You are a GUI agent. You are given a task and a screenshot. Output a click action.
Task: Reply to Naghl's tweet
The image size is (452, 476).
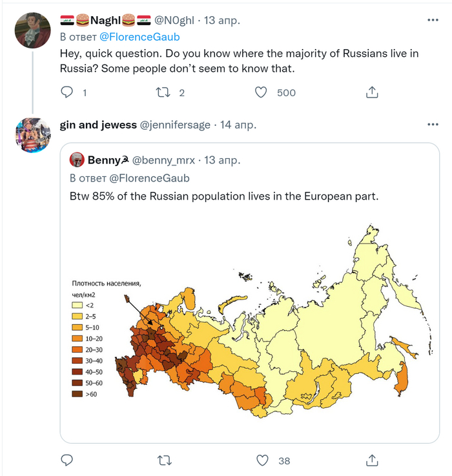67,93
